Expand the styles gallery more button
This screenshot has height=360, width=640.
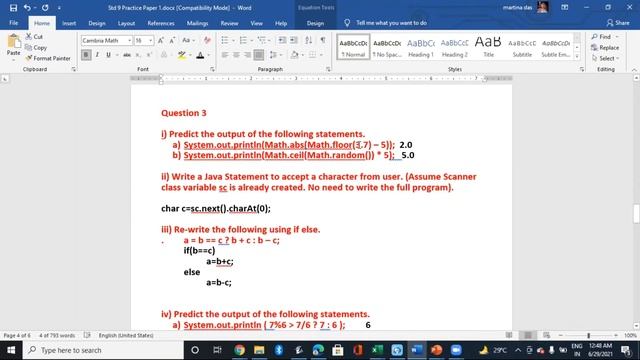click(x=577, y=57)
